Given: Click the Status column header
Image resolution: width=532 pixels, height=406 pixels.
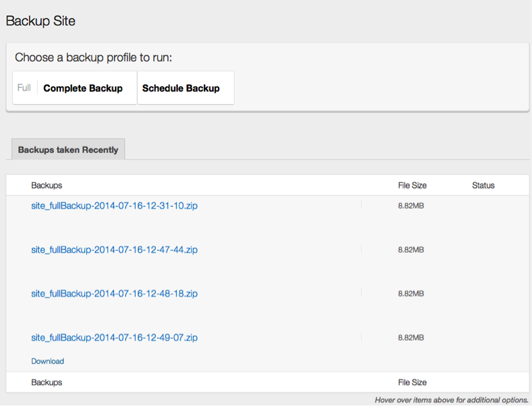Looking at the screenshot, I should tap(483, 185).
